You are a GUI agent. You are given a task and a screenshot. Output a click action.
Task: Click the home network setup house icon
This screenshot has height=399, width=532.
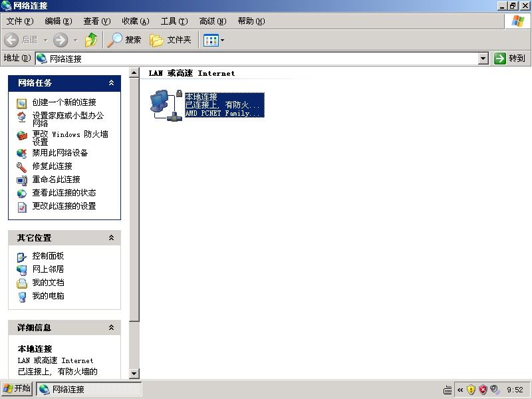[22, 117]
